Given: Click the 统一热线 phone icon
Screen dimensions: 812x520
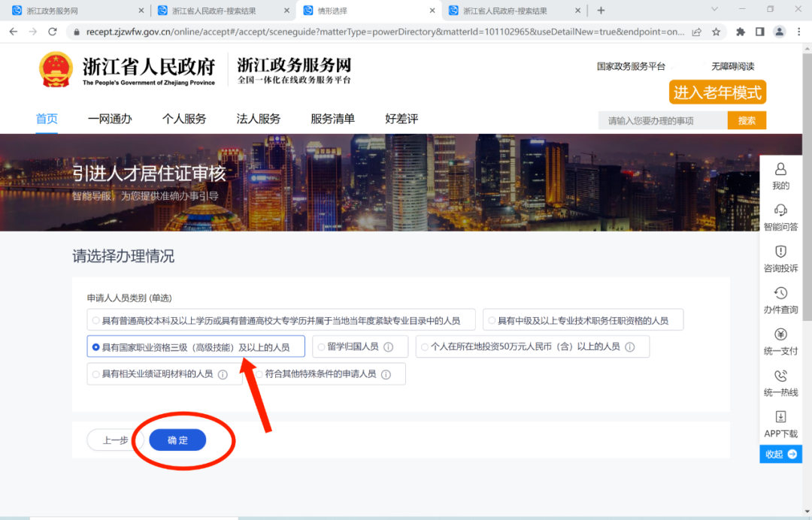Looking at the screenshot, I should [780, 376].
